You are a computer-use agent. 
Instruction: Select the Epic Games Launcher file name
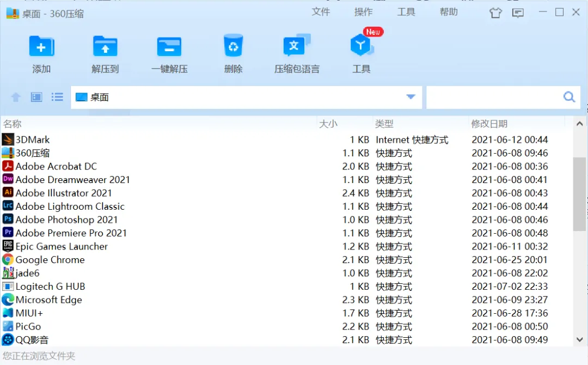tap(62, 246)
